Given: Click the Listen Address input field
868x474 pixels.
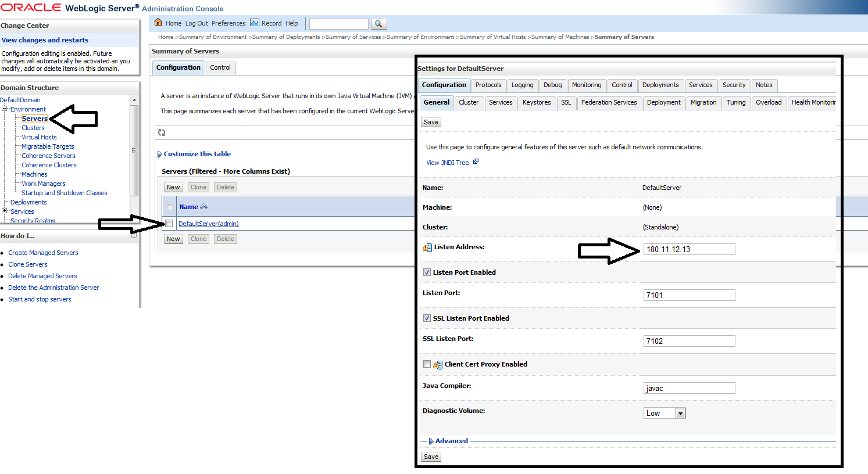Looking at the screenshot, I should pos(690,249).
